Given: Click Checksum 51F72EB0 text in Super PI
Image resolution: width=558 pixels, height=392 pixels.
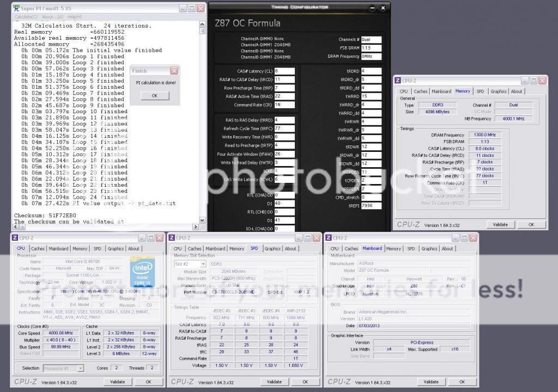Looking at the screenshot, I should [x=45, y=216].
